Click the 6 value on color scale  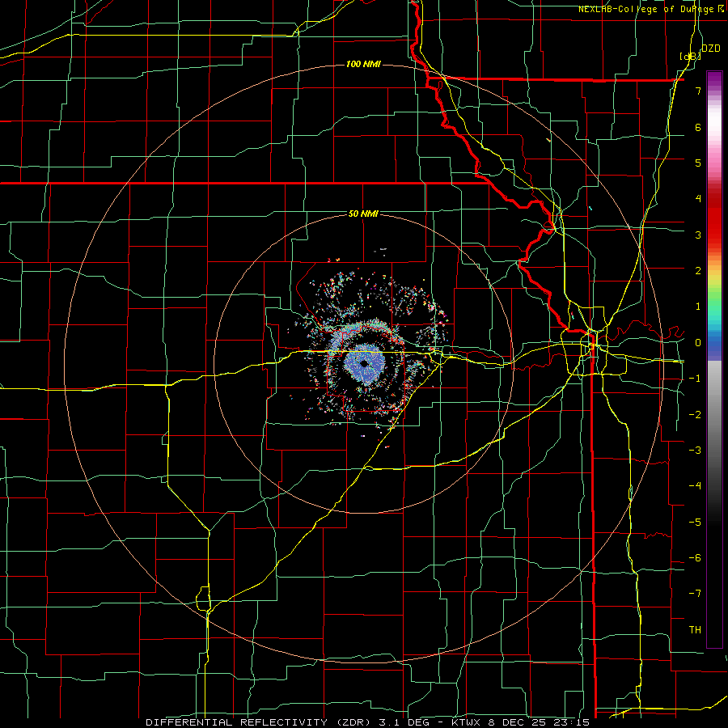pyautogui.click(x=698, y=127)
